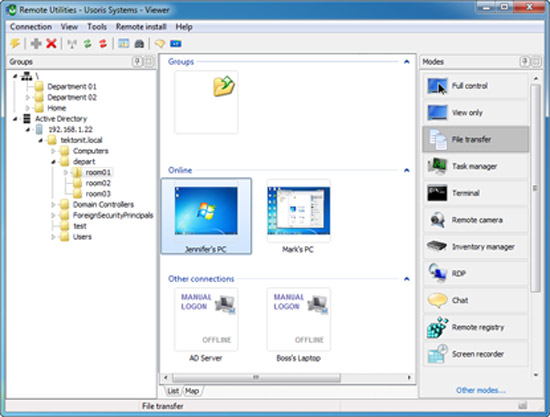This screenshot has height=417, width=550.
Task: Click the down arrow of the Modes scrollbar
Action: pyautogui.click(x=536, y=375)
